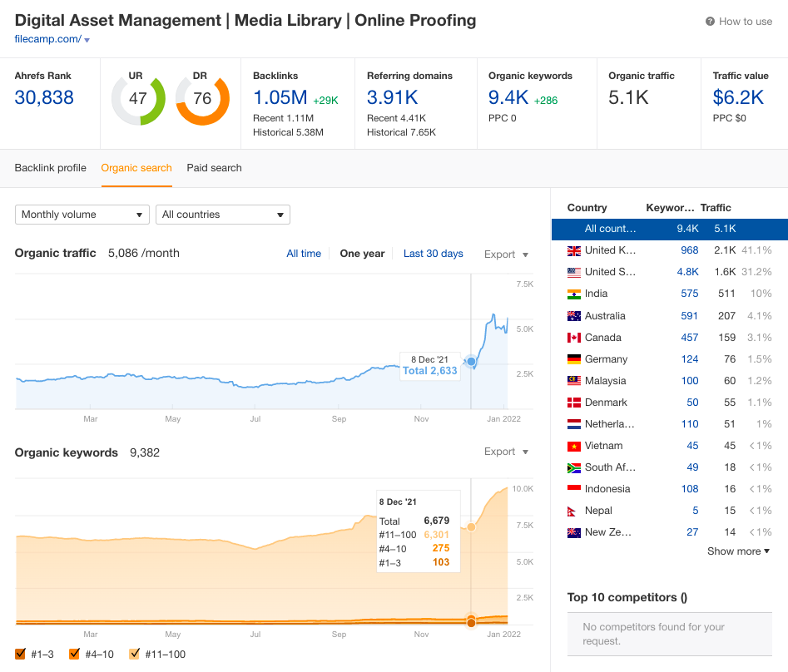788x672 pixels.
Task: Click the Referring domains value 3.91K
Action: tap(393, 97)
